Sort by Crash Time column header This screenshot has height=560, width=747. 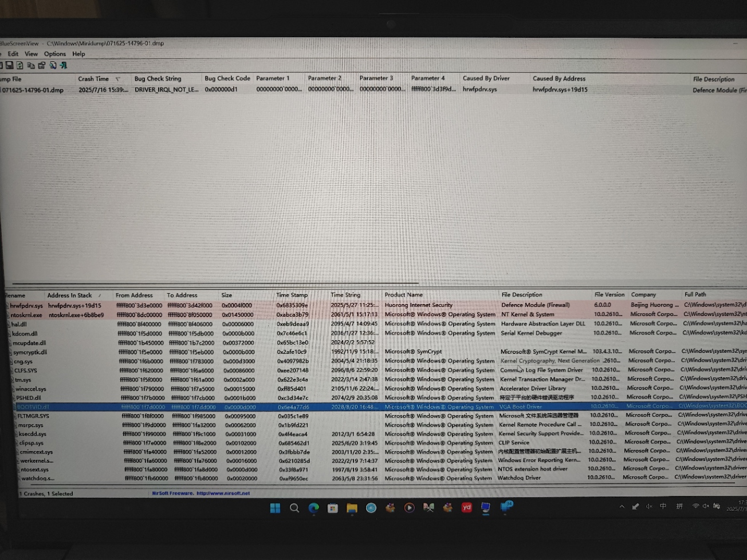click(93, 79)
